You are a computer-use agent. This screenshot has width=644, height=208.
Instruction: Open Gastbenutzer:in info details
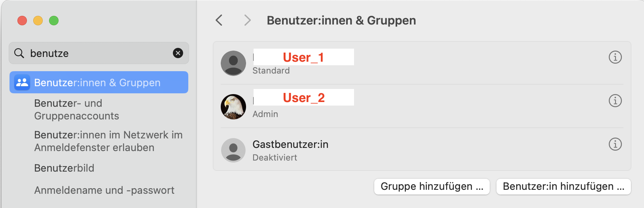point(615,144)
